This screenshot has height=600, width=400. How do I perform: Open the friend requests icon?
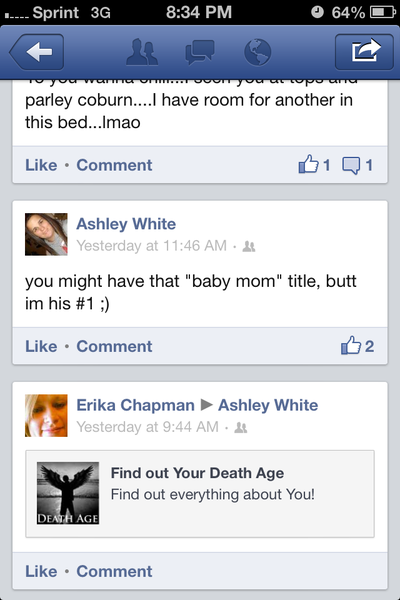[x=142, y=52]
